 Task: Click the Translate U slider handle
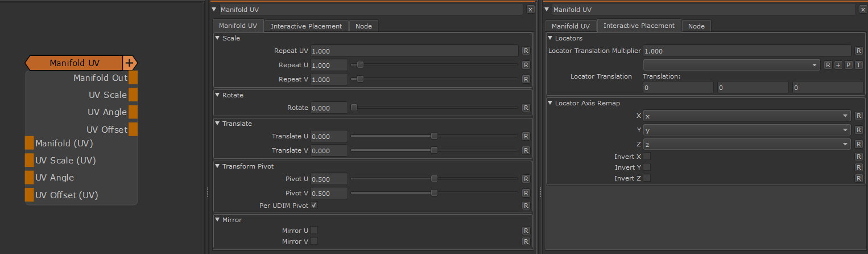coord(434,136)
